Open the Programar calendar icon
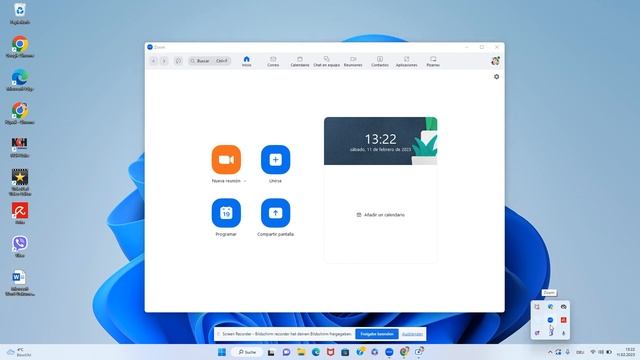 [226, 213]
